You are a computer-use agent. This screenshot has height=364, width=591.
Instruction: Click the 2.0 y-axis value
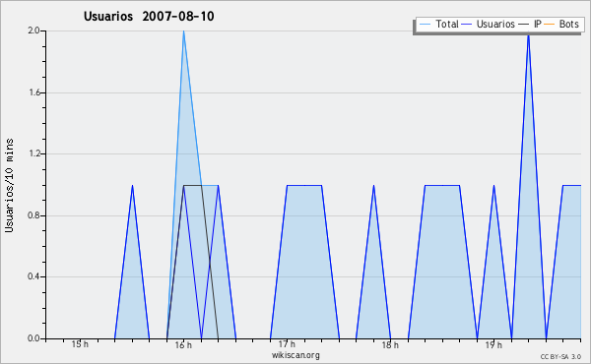34,30
